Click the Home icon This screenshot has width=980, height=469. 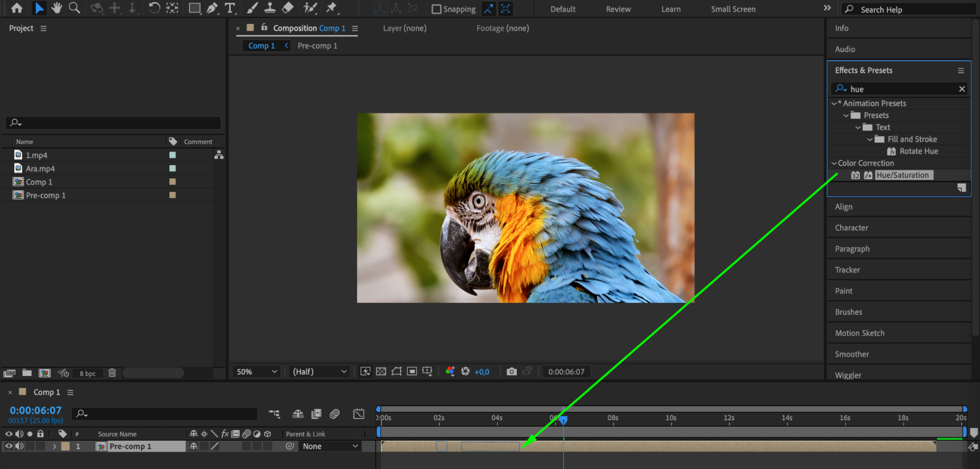click(17, 8)
